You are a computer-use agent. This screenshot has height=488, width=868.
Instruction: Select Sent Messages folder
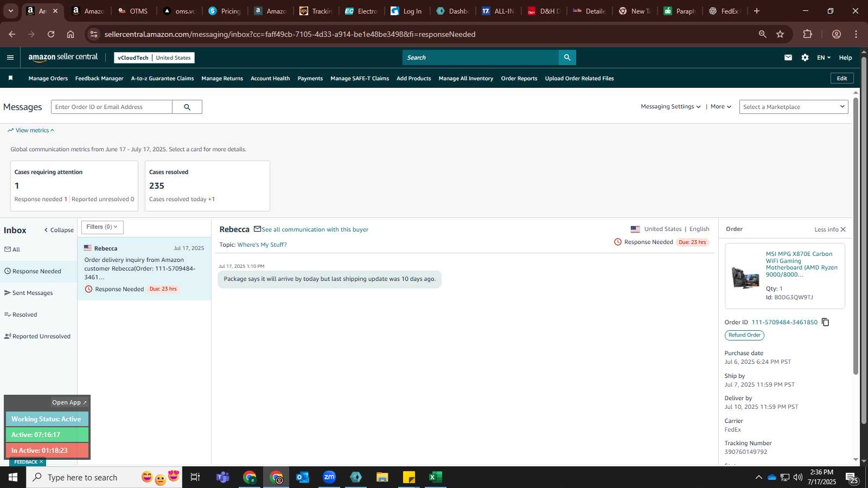pyautogui.click(x=29, y=293)
